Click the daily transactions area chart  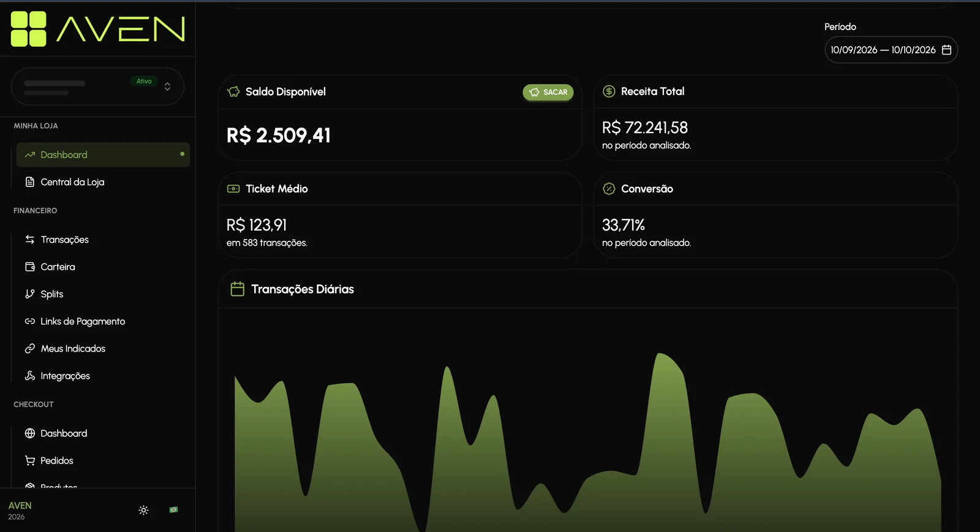588,441
